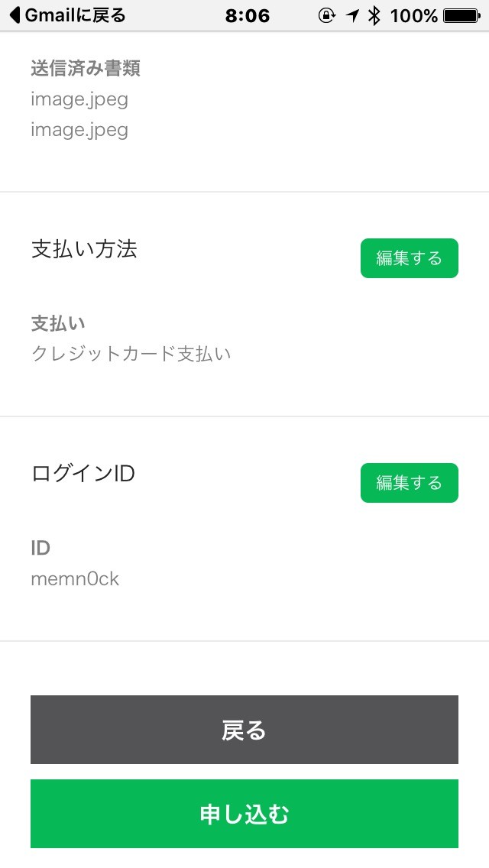Open the first image.jpeg document
The image size is (489, 868).
click(x=79, y=99)
